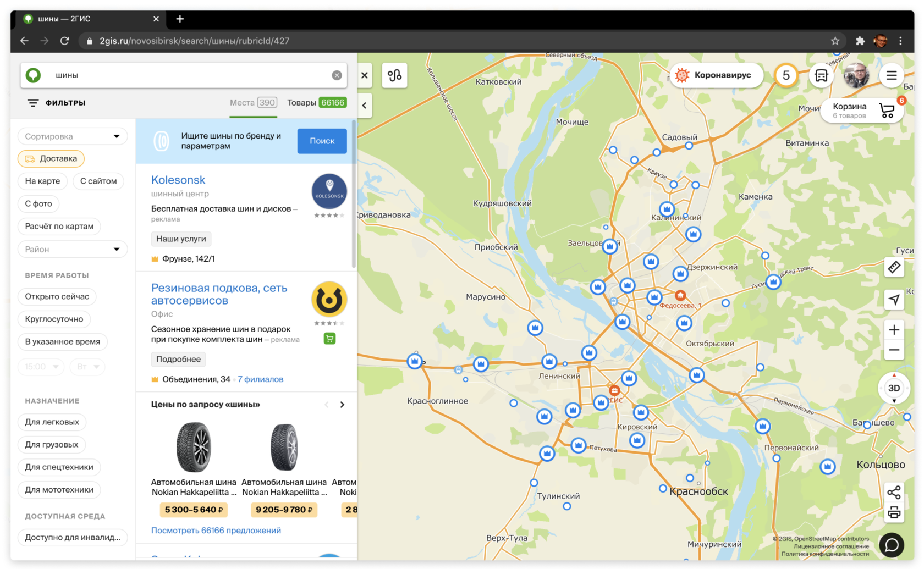Open the 15:00 time dropdown
This screenshot has width=924, height=569.
(41, 367)
